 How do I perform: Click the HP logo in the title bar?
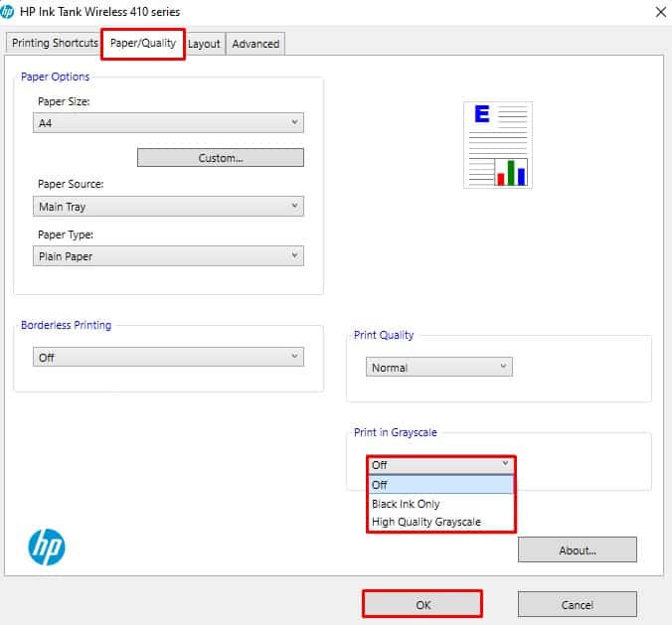click(x=6, y=12)
